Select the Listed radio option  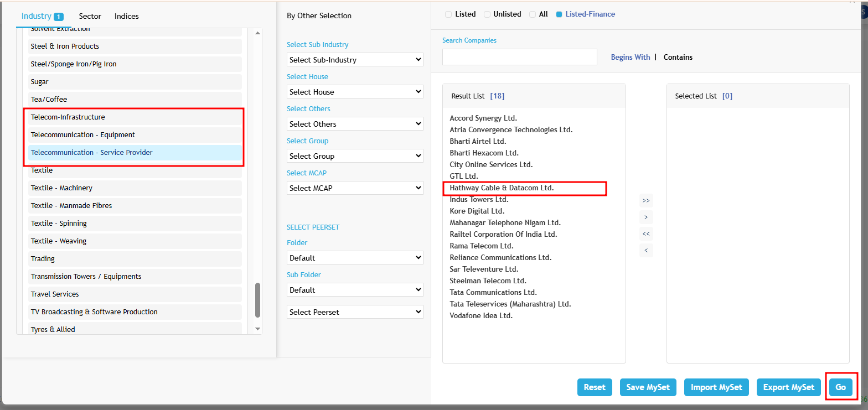click(x=448, y=14)
